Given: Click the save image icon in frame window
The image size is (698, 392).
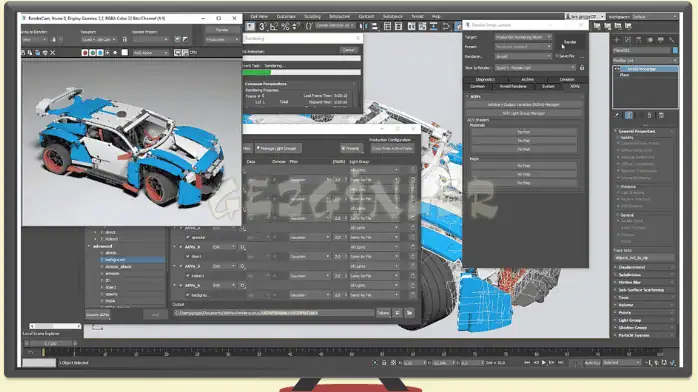Looking at the screenshot, I should pyautogui.click(x=23, y=53).
